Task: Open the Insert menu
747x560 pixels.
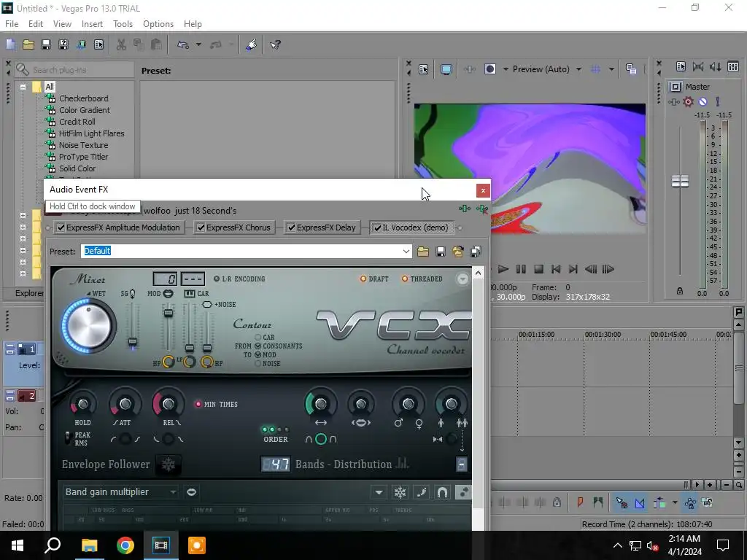Action: pos(92,24)
